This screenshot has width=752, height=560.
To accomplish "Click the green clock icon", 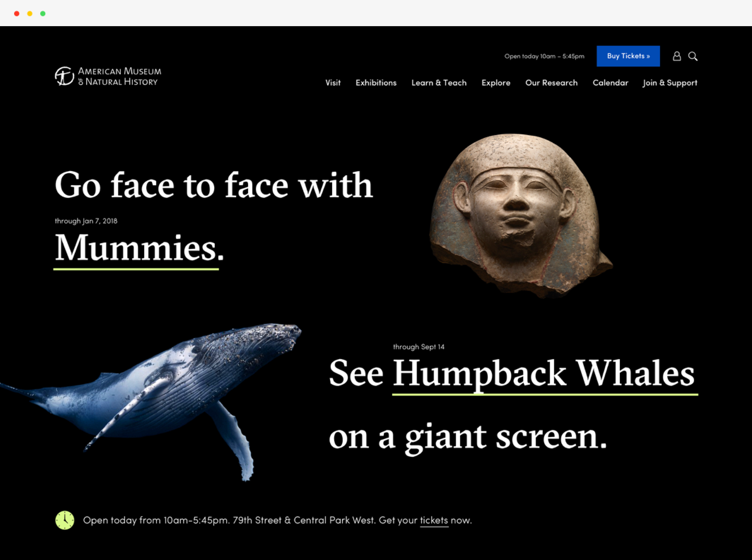I will (65, 520).
